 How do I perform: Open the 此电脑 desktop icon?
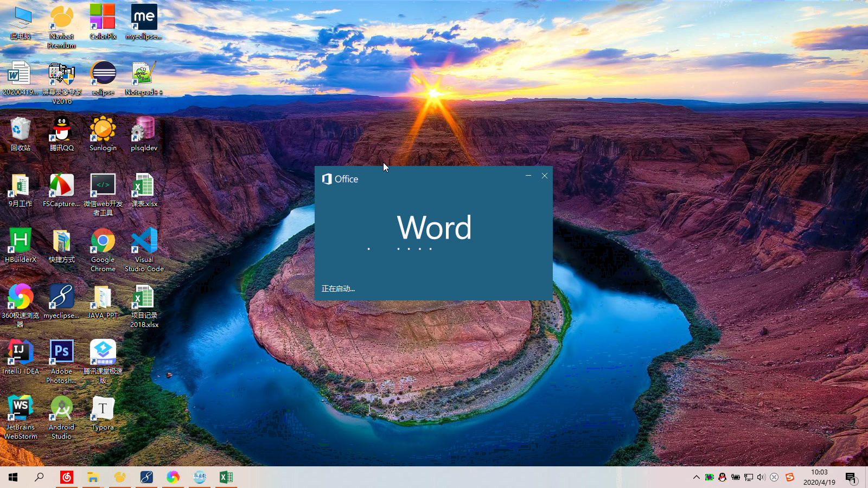[x=21, y=23]
